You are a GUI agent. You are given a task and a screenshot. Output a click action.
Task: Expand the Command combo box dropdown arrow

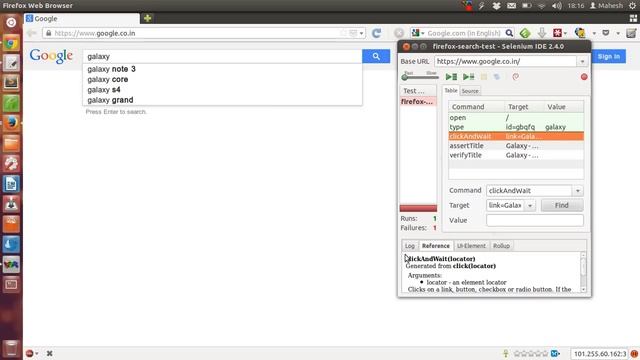(578, 191)
